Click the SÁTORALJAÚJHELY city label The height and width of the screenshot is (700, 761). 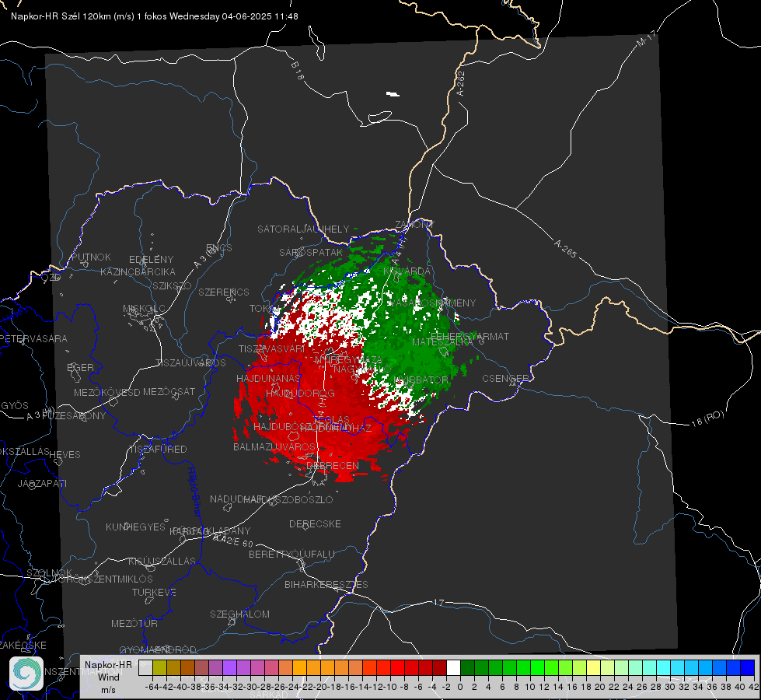pos(303,229)
